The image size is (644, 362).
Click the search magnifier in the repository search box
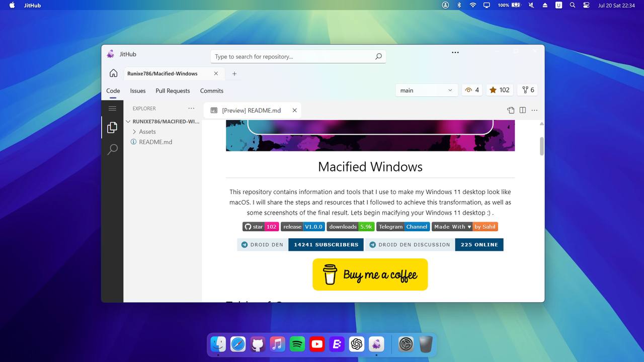pyautogui.click(x=378, y=56)
